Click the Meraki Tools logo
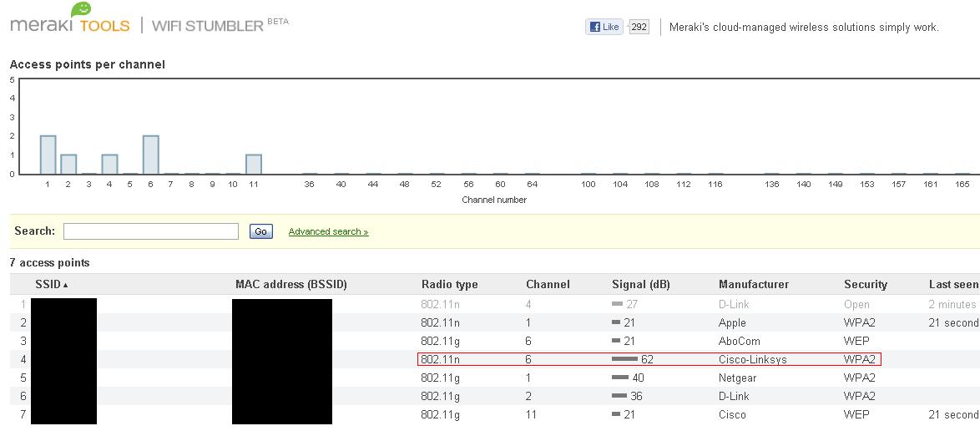The image size is (980, 431). (70, 18)
